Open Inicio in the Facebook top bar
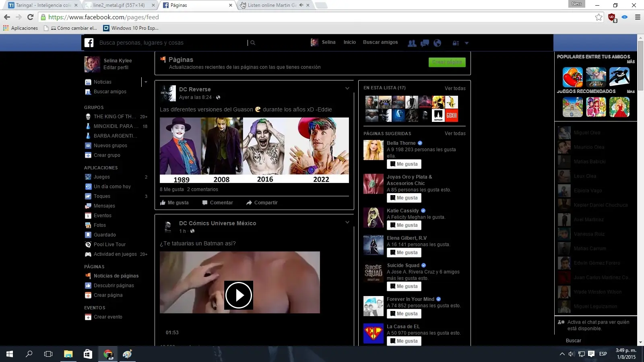644x362 pixels. (x=350, y=42)
